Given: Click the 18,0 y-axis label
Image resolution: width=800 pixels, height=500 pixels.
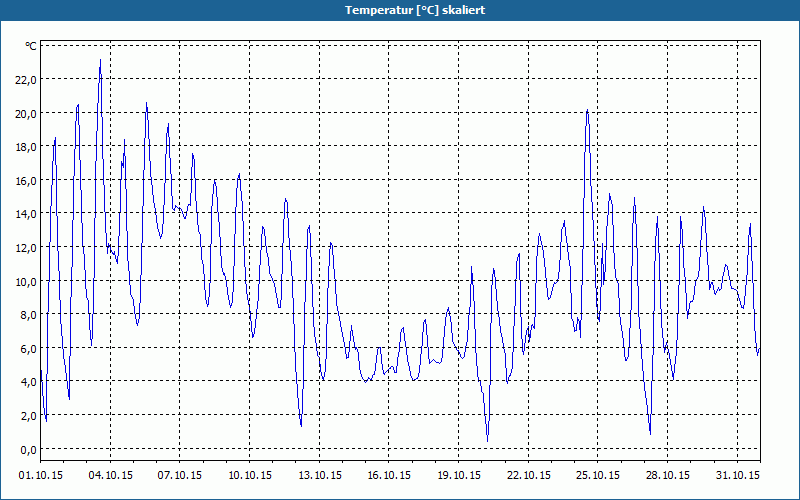Looking at the screenshot, I should point(25,147).
